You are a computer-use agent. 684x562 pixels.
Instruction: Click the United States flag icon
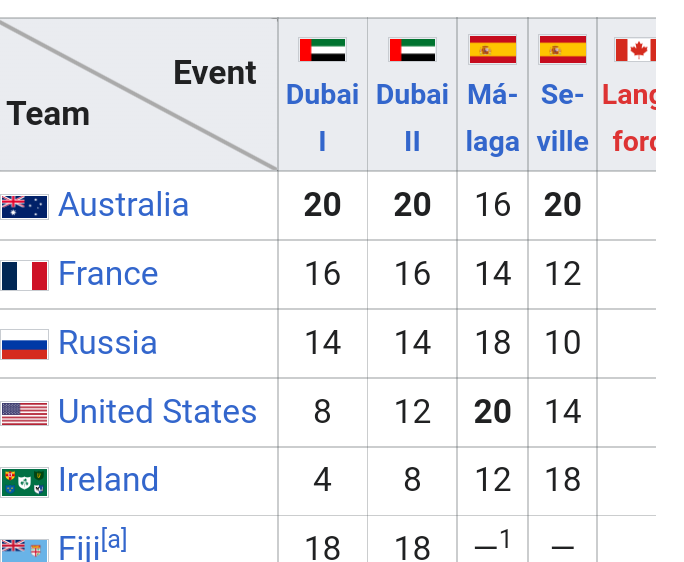(24, 413)
